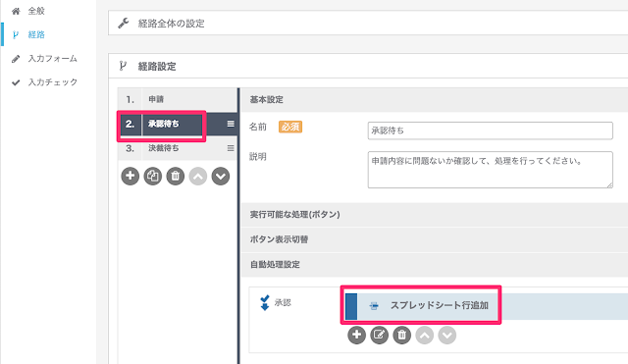The height and width of the screenshot is (364, 628).
Task: Move the route step down
Action: 221,176
